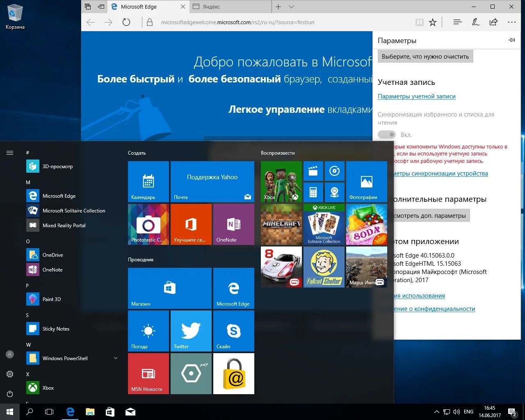Open Movies & TV small tile
525x420 pixels.
pos(313,171)
